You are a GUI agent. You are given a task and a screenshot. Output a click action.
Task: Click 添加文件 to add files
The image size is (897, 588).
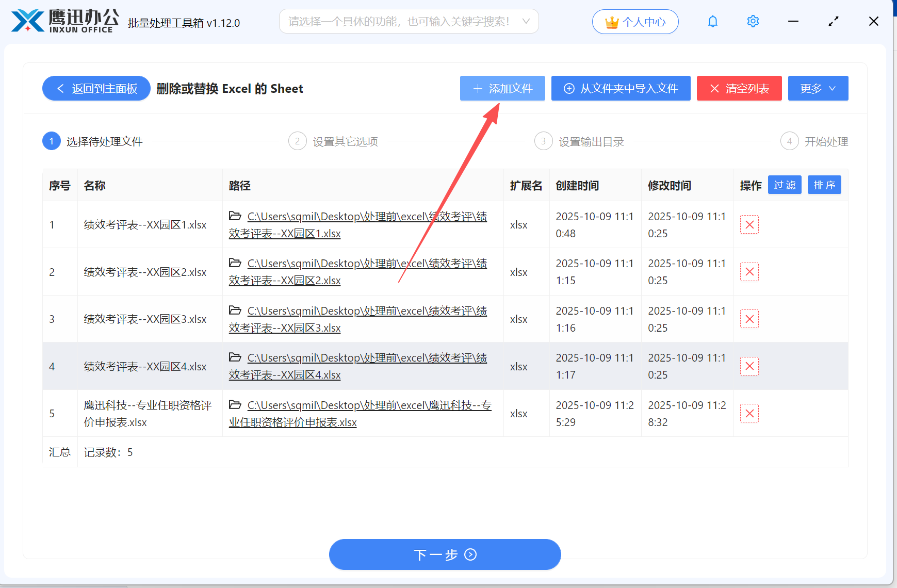coord(502,88)
